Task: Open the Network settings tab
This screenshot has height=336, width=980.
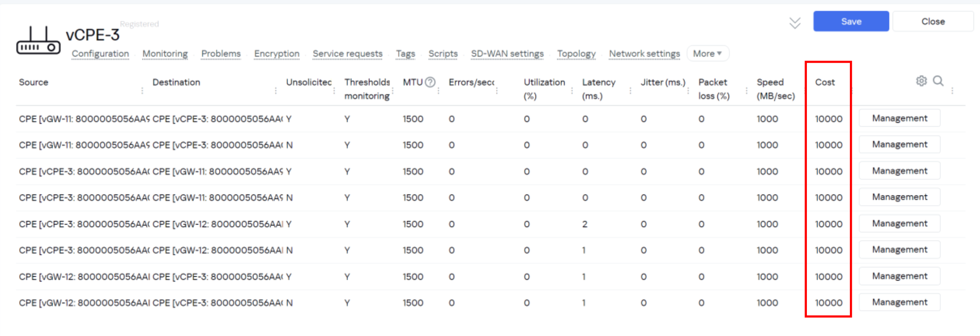Action: [x=644, y=54]
